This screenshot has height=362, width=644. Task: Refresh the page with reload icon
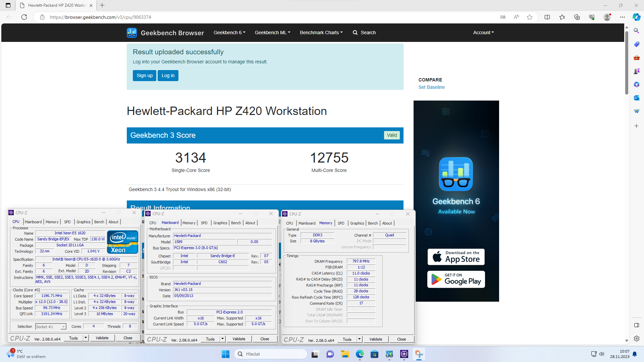pos(24,17)
